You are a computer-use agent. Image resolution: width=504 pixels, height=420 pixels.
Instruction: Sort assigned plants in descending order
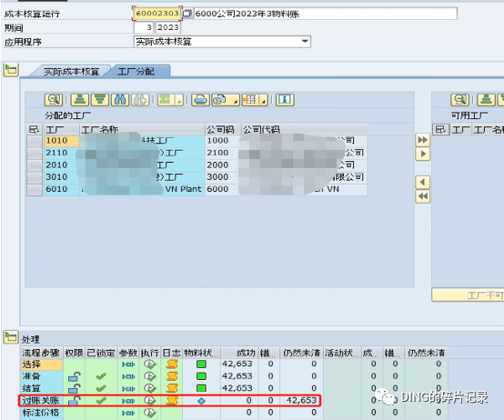[x=100, y=100]
